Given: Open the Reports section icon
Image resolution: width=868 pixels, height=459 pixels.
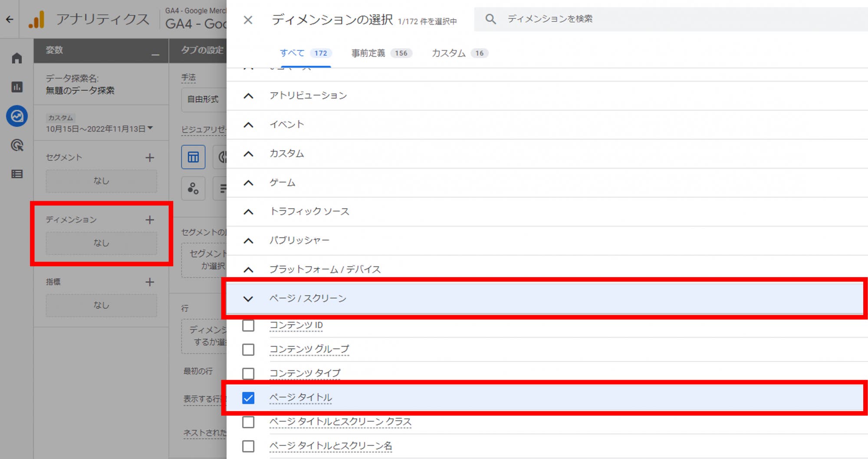Looking at the screenshot, I should [16, 88].
